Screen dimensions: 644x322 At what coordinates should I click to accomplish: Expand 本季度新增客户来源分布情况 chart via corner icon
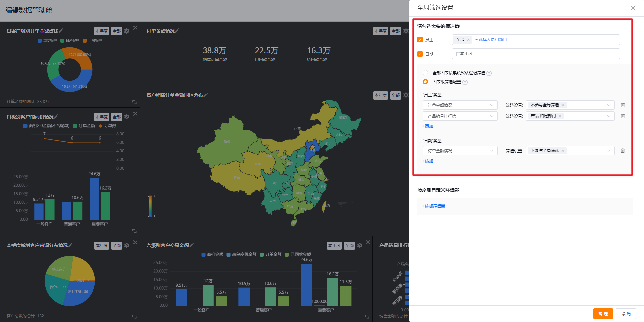point(134,316)
